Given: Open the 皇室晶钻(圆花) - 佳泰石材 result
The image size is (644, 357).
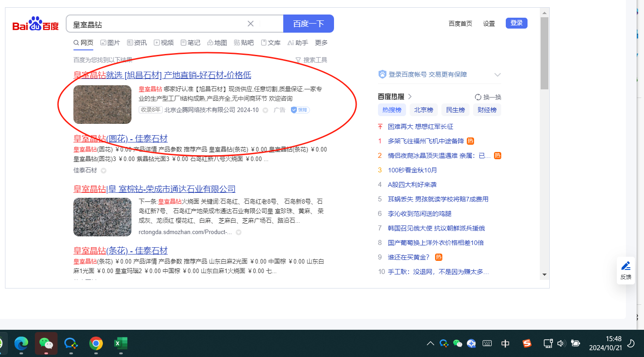Looking at the screenshot, I should pyautogui.click(x=121, y=138).
